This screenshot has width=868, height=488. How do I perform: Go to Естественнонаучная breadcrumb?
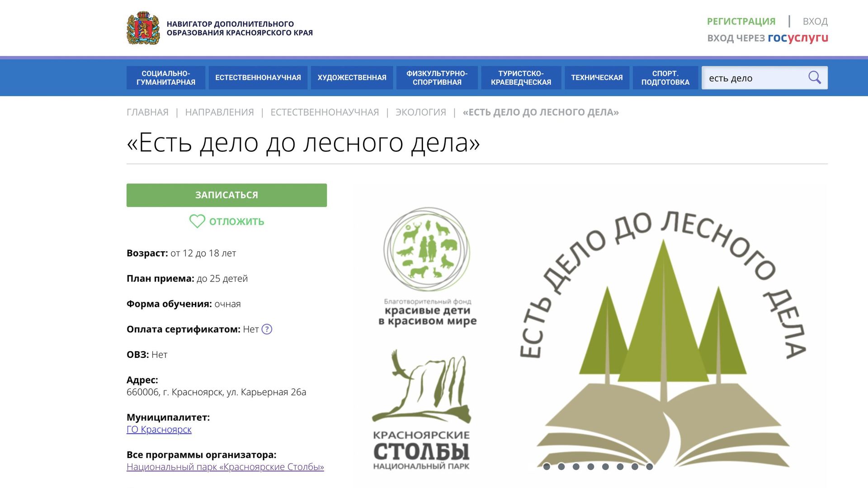(325, 112)
